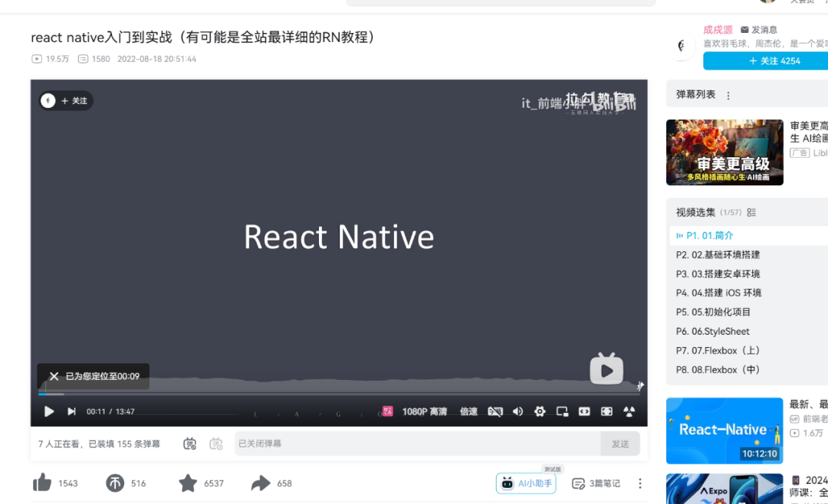Click the 1580 danmaku count
The height and width of the screenshot is (504, 828).
[x=94, y=59]
